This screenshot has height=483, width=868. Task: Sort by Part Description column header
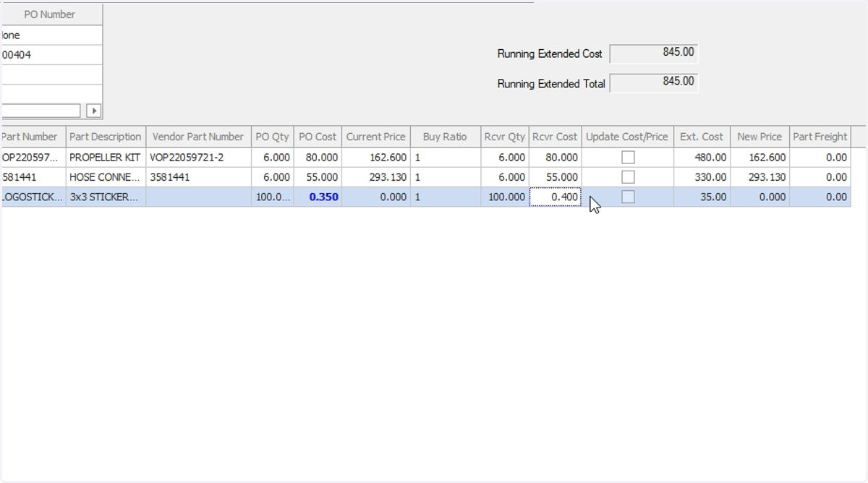pos(106,137)
